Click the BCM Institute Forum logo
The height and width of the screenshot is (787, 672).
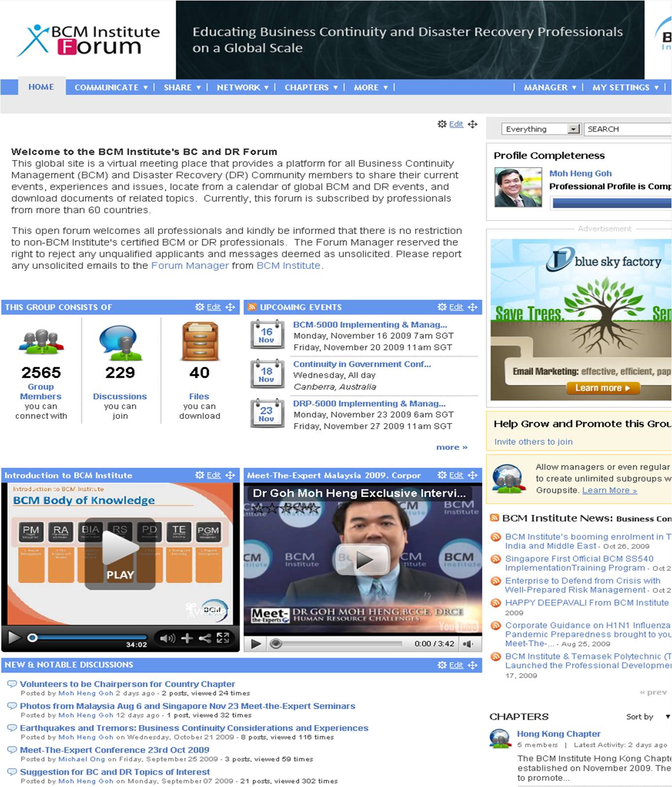(89, 40)
